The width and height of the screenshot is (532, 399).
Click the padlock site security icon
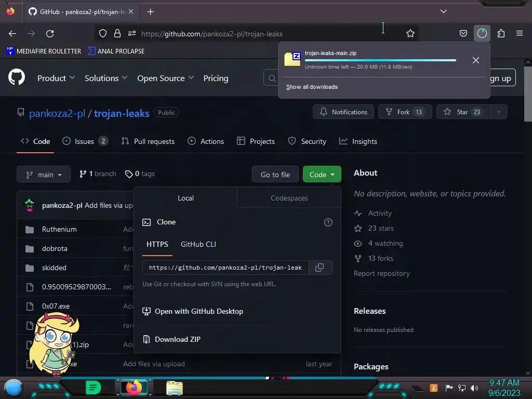click(x=117, y=33)
